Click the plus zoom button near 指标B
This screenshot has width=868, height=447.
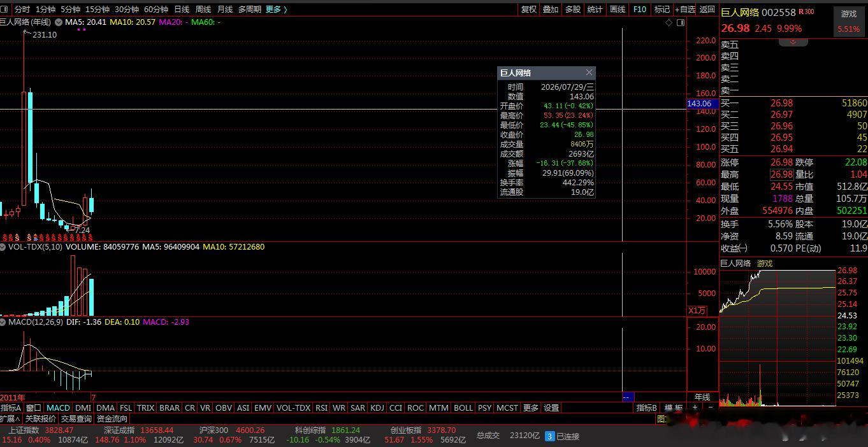pyautogui.click(x=695, y=408)
